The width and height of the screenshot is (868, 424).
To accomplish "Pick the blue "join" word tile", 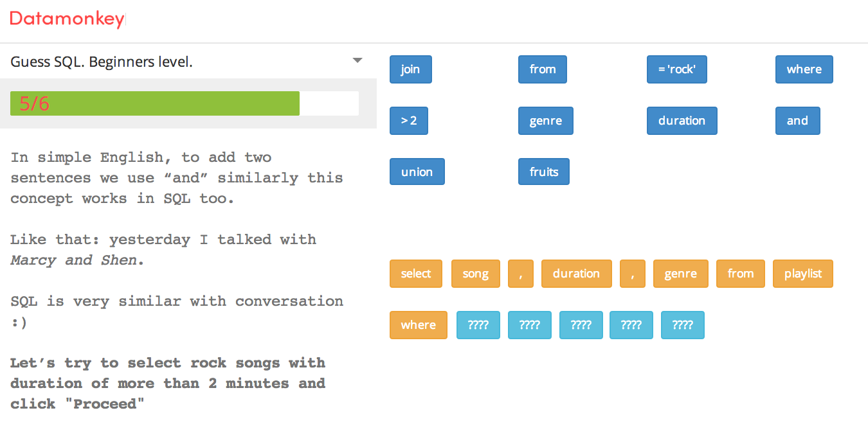I will tap(410, 69).
